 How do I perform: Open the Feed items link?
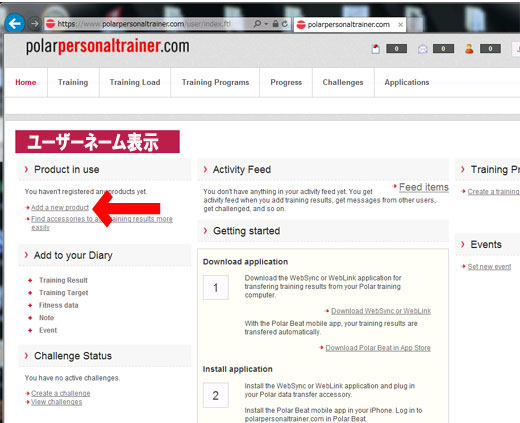pos(424,187)
